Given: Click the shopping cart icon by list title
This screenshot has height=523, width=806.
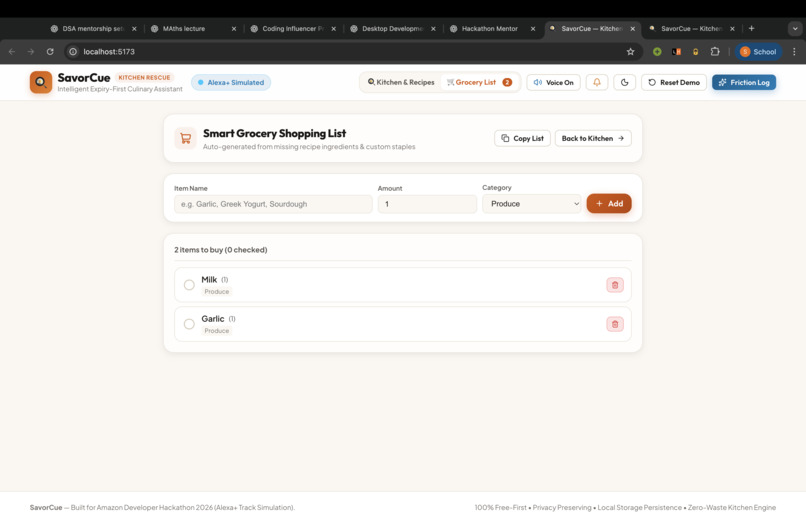Looking at the screenshot, I should pos(186,138).
